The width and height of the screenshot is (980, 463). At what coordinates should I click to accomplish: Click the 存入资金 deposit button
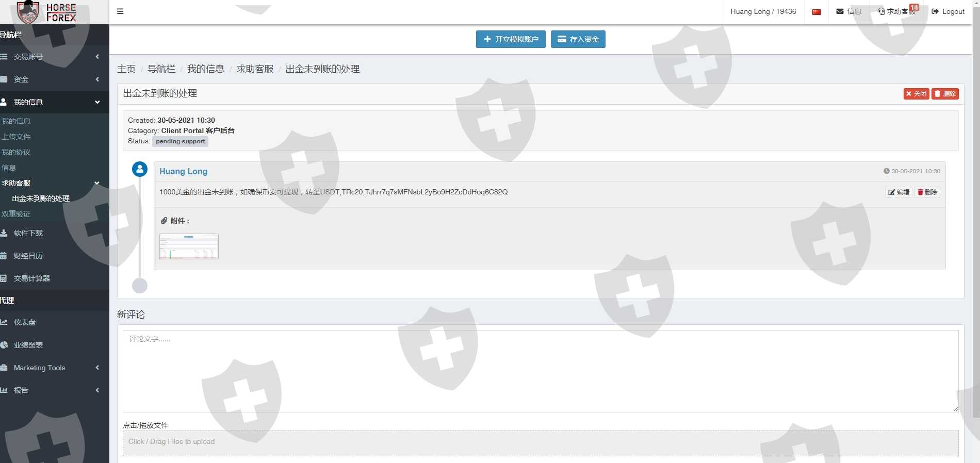[x=578, y=39]
